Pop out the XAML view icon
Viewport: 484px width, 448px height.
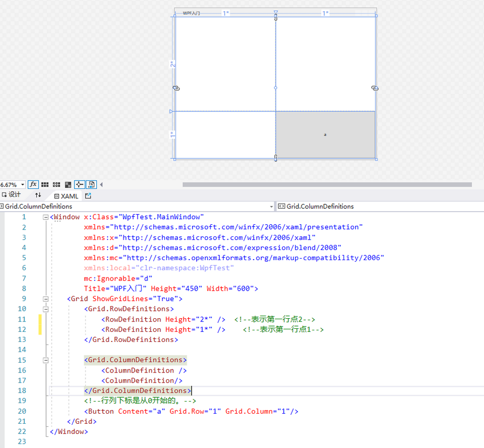tap(88, 196)
